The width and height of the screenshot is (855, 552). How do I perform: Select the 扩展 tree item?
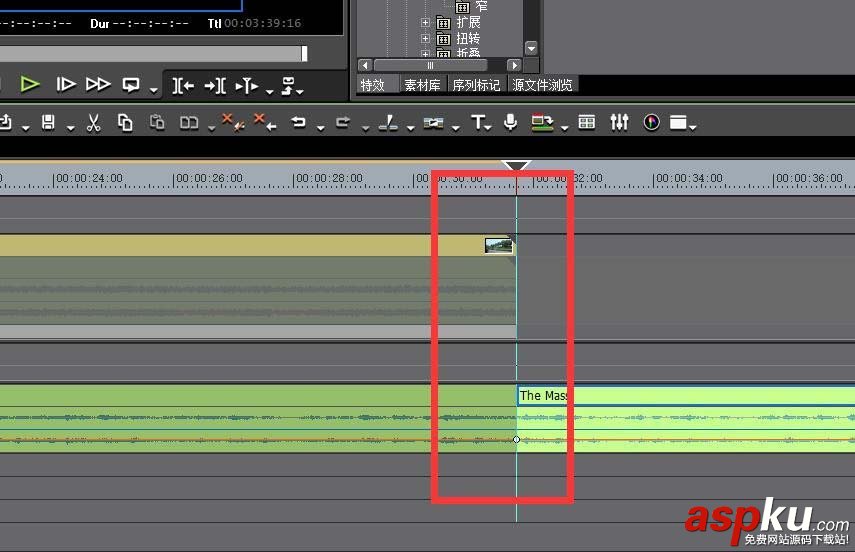[468, 22]
